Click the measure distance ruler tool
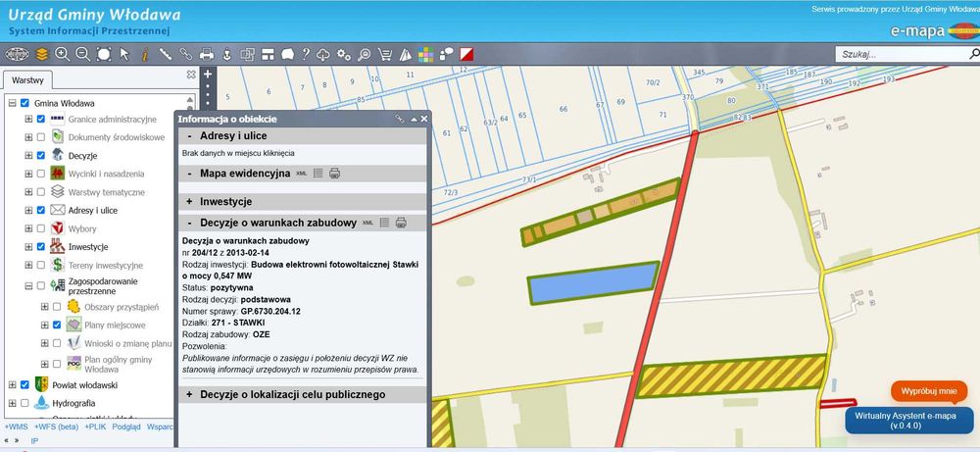The height and width of the screenshot is (452, 980). click(x=165, y=54)
